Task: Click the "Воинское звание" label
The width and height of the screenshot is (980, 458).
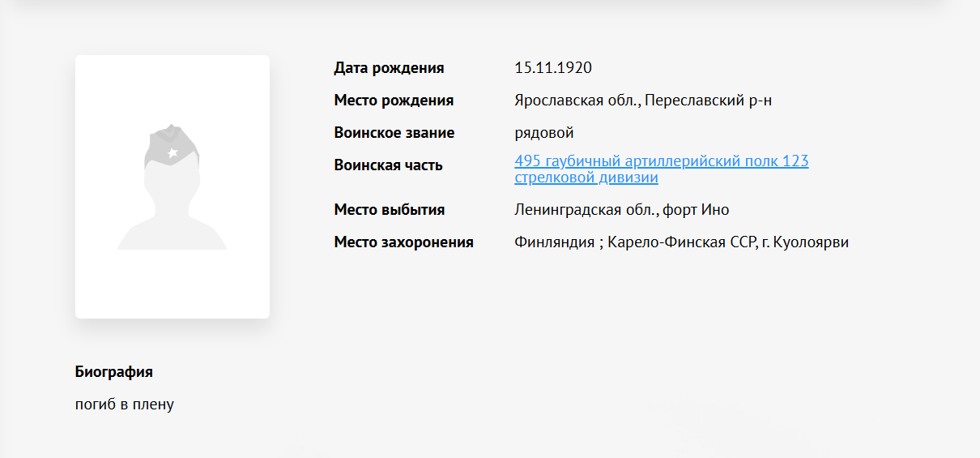Action: (x=394, y=133)
